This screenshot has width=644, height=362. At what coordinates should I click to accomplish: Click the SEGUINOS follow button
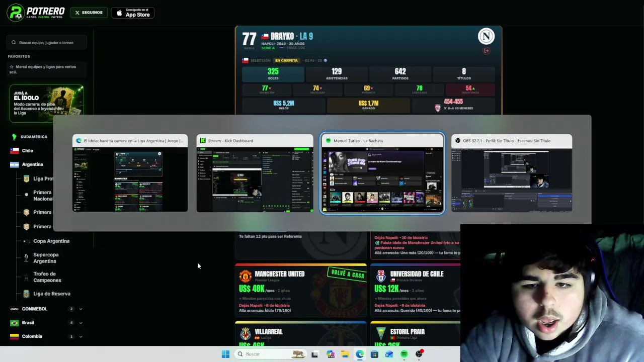89,13
